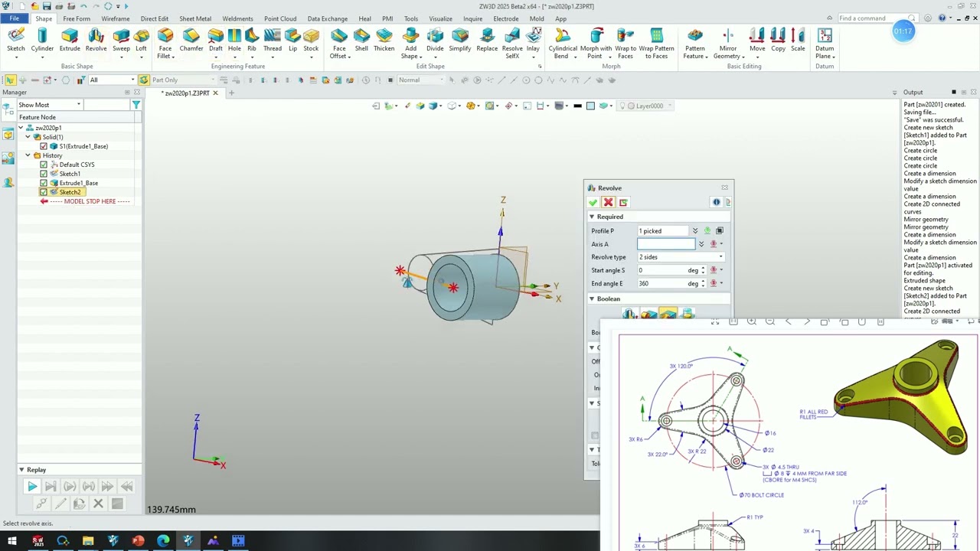The width and height of the screenshot is (980, 551).
Task: Toggle the S1(Extrude1_Base) checkbox
Action: 44,146
